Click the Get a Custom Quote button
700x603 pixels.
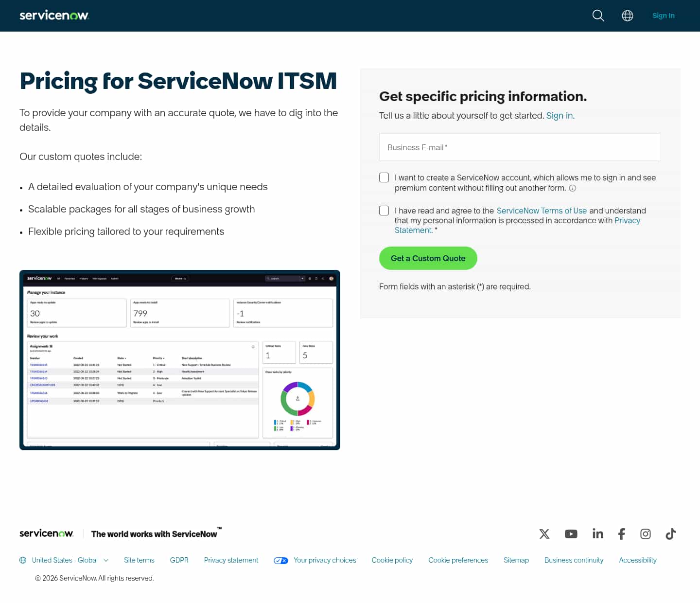[x=428, y=258]
